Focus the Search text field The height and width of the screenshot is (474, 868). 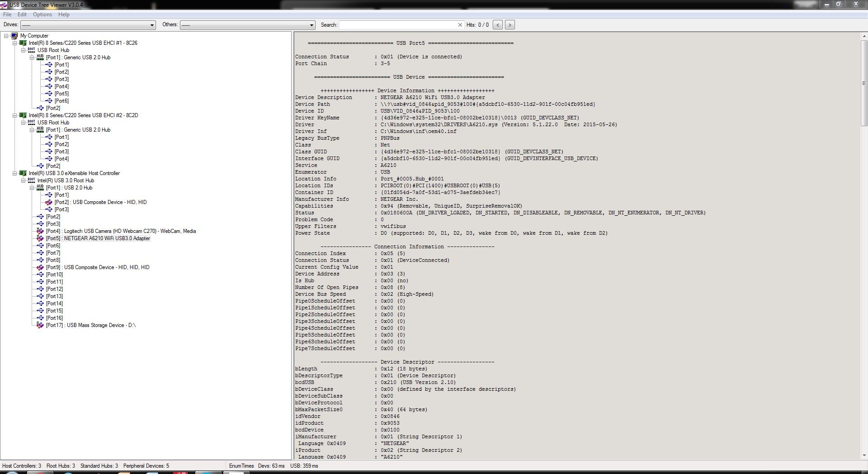pos(399,25)
